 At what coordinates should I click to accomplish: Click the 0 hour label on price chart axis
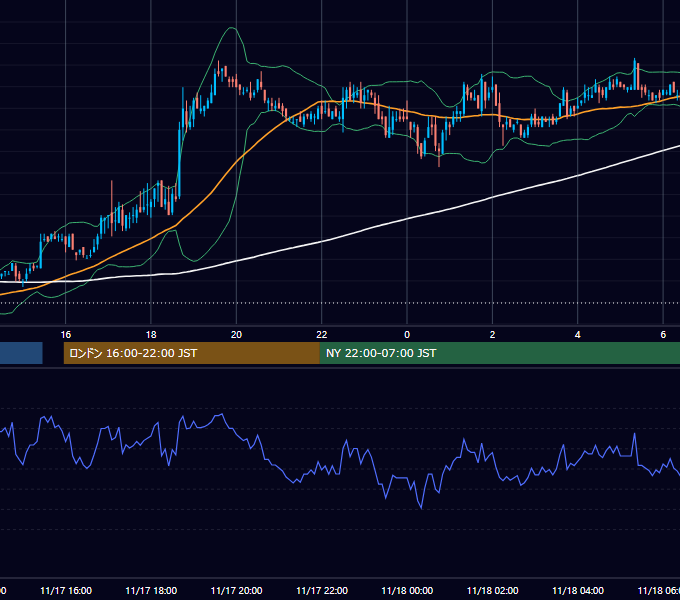(x=407, y=335)
